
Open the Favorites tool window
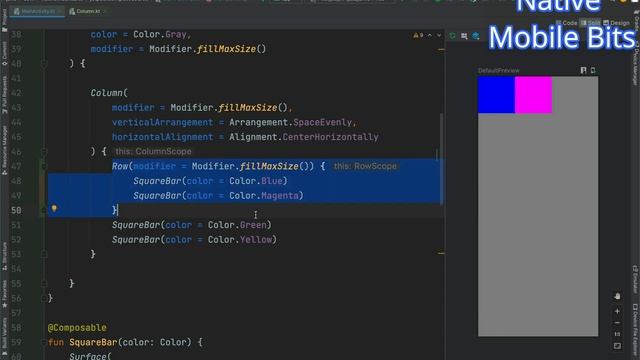4,294
